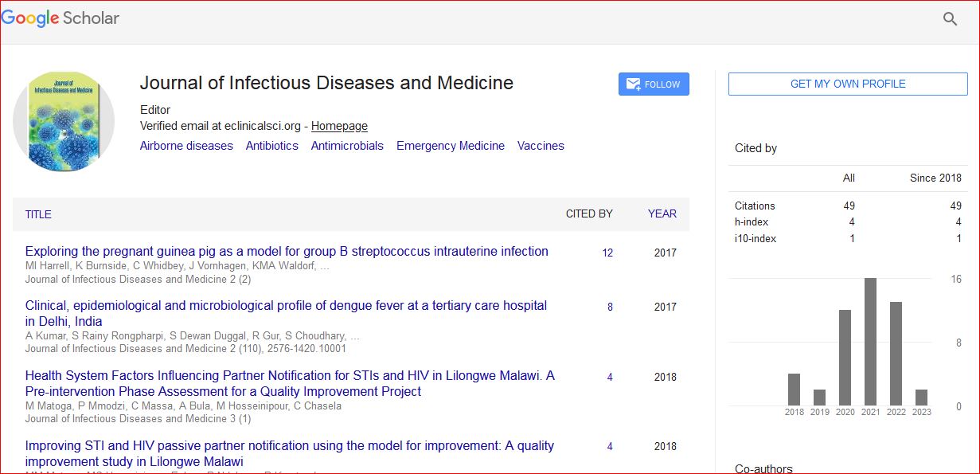Click the 'Since 2018' column header
The image size is (980, 474).
point(935,178)
